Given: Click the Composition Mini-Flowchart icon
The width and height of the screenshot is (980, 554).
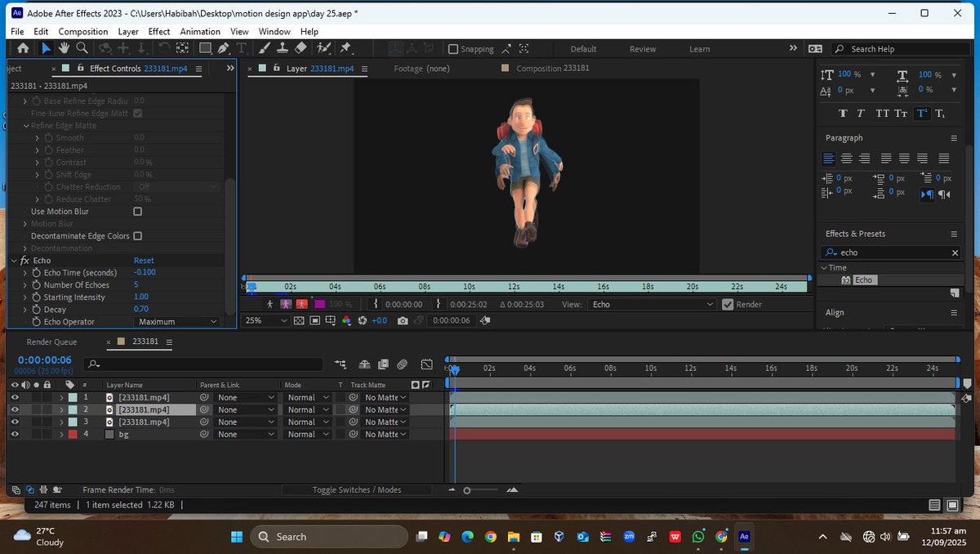Looking at the screenshot, I should click(x=341, y=364).
